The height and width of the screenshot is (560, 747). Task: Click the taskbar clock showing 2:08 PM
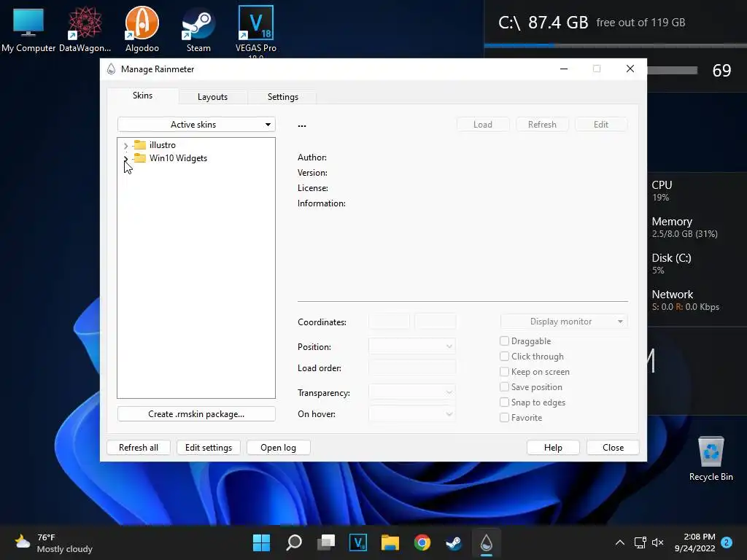tap(695, 542)
